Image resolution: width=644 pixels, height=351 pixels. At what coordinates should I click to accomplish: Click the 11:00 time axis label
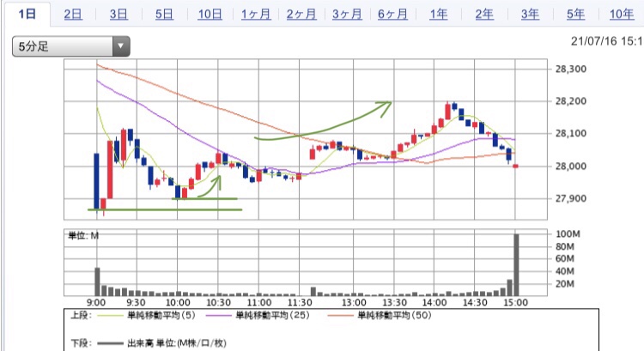coord(258,303)
